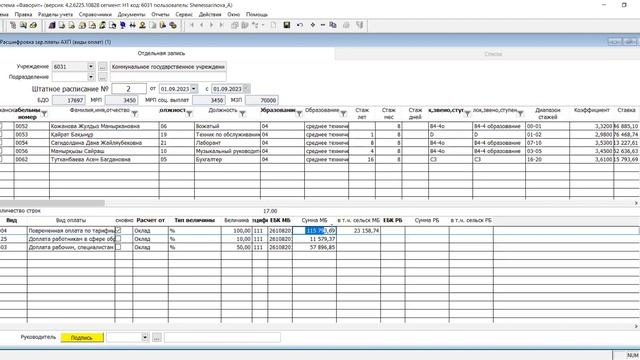Toggle основной checkbox for Доплата рабочим row
This screenshot has height=360, width=640.
click(118, 247)
